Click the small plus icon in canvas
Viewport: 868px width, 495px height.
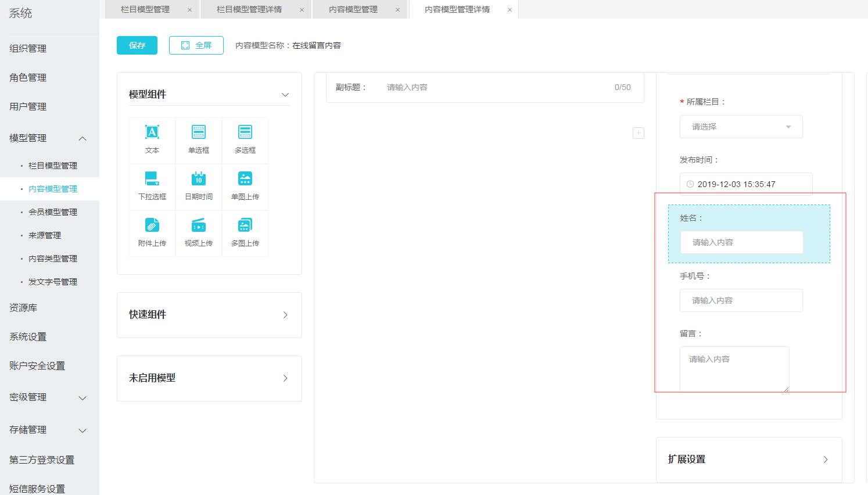pos(638,133)
